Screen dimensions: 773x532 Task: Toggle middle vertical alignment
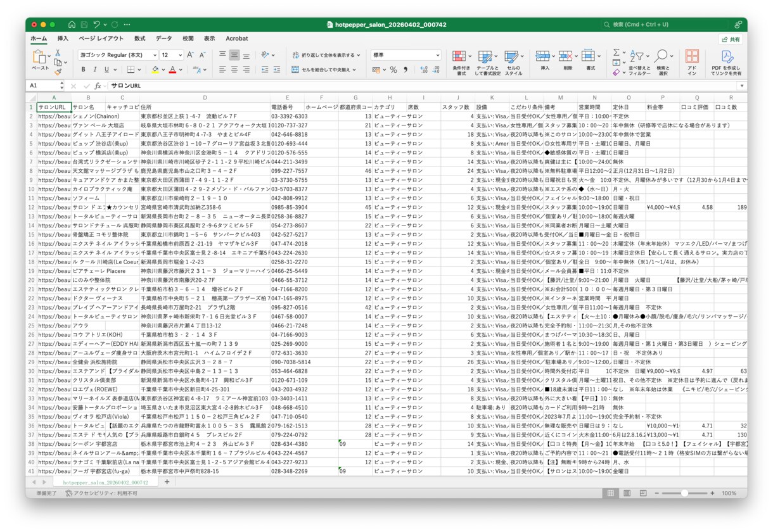(234, 55)
